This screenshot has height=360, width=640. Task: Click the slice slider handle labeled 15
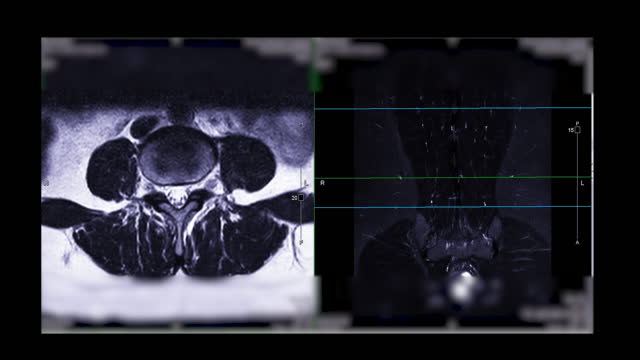(577, 130)
